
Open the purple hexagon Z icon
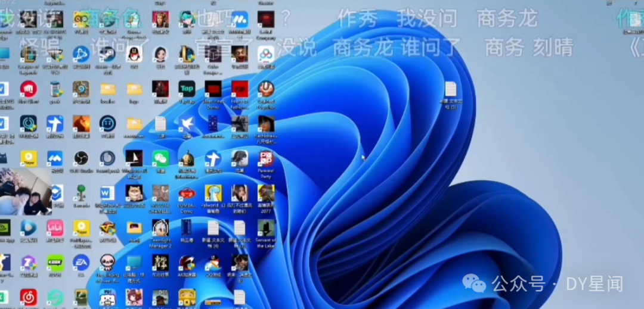pos(29,263)
